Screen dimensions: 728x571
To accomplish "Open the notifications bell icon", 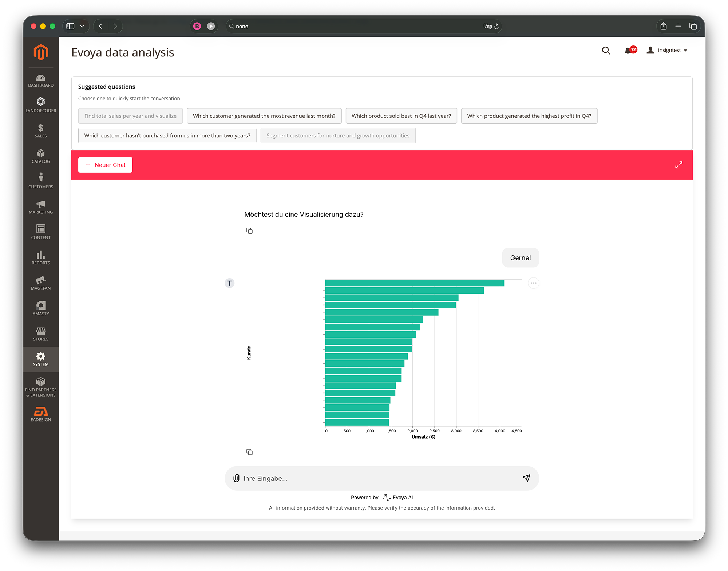I will tap(628, 51).
